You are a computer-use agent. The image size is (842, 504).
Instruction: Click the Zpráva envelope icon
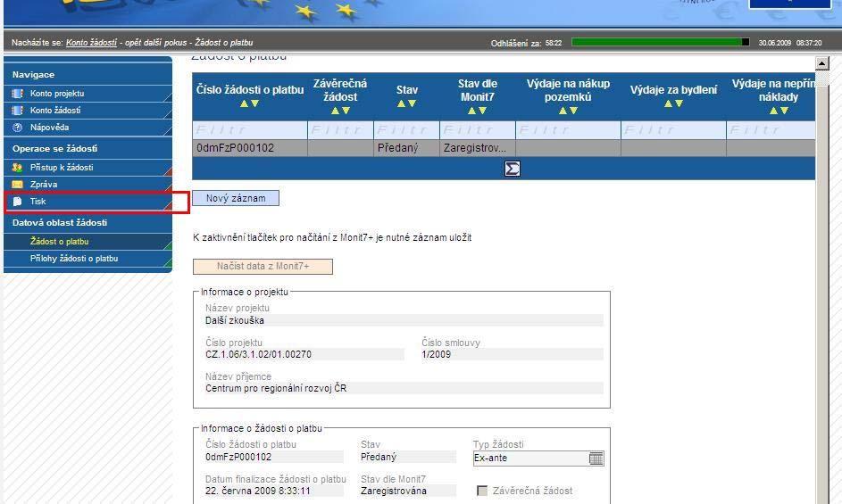17,184
